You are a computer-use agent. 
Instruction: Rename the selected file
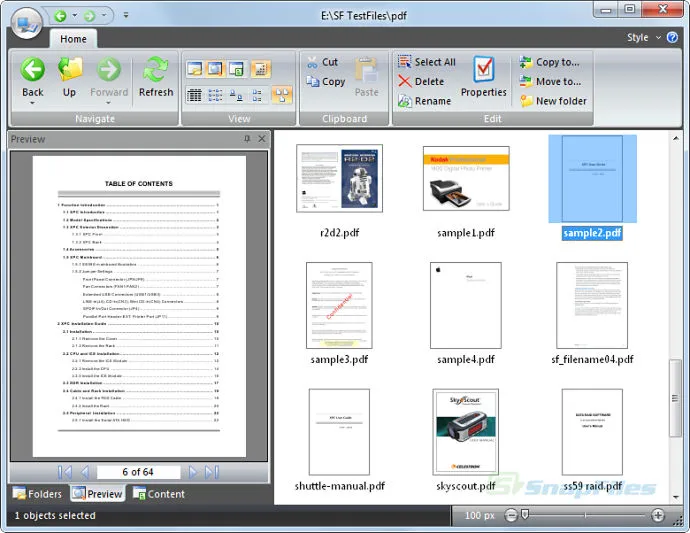425,101
